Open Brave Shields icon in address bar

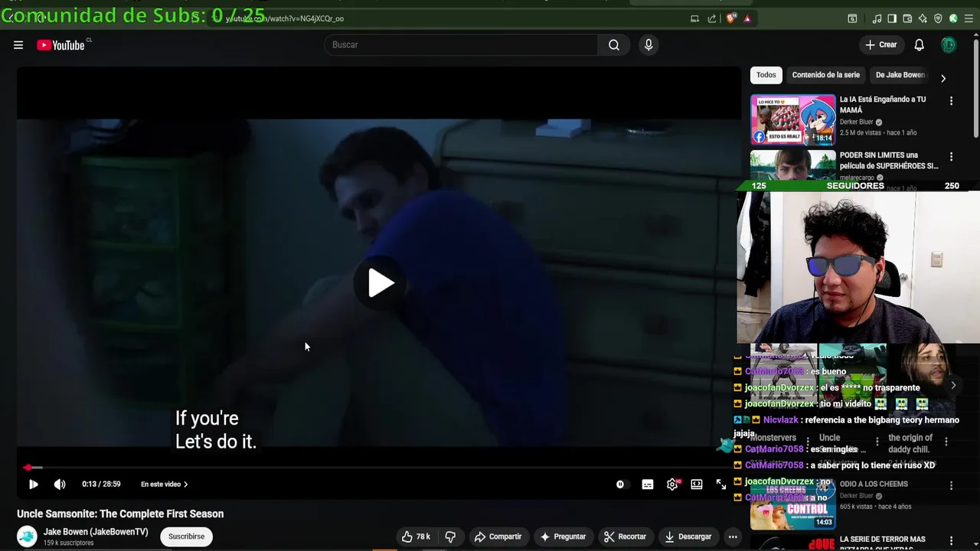(732, 18)
